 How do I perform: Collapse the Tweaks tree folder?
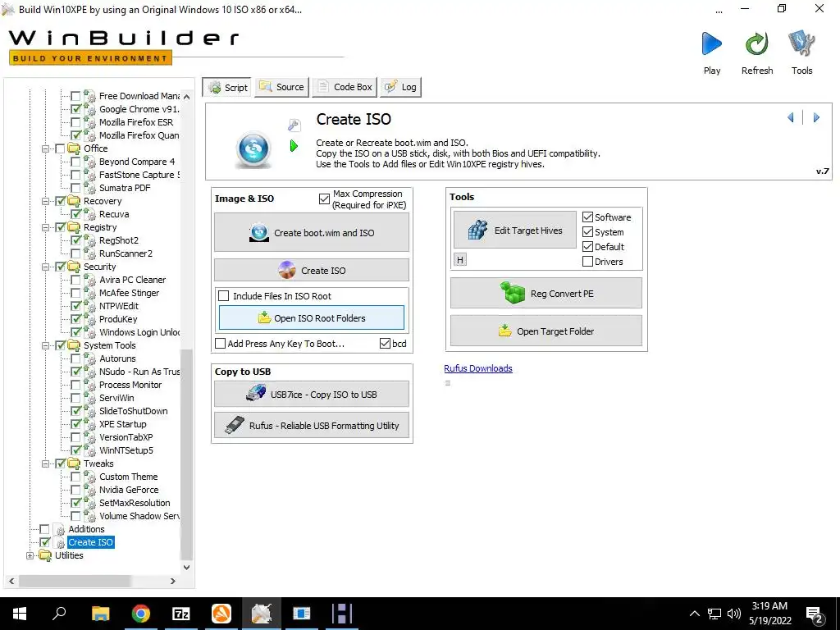46,463
